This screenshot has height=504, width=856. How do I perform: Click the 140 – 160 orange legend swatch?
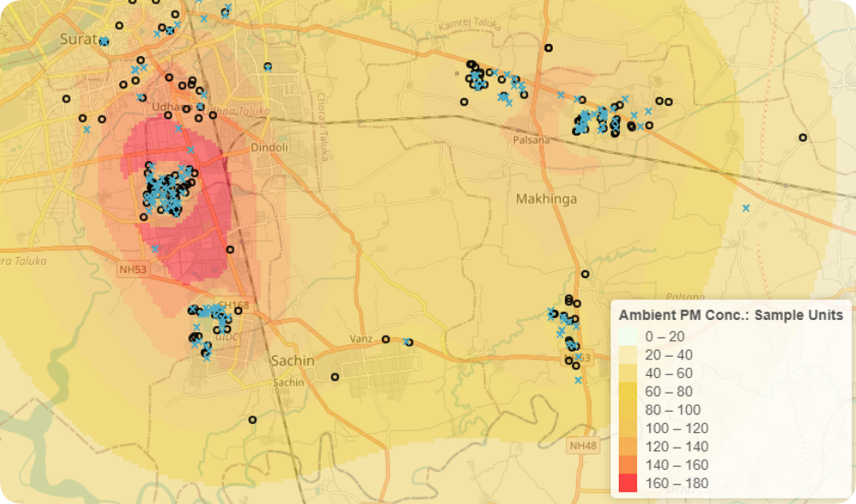(628, 465)
